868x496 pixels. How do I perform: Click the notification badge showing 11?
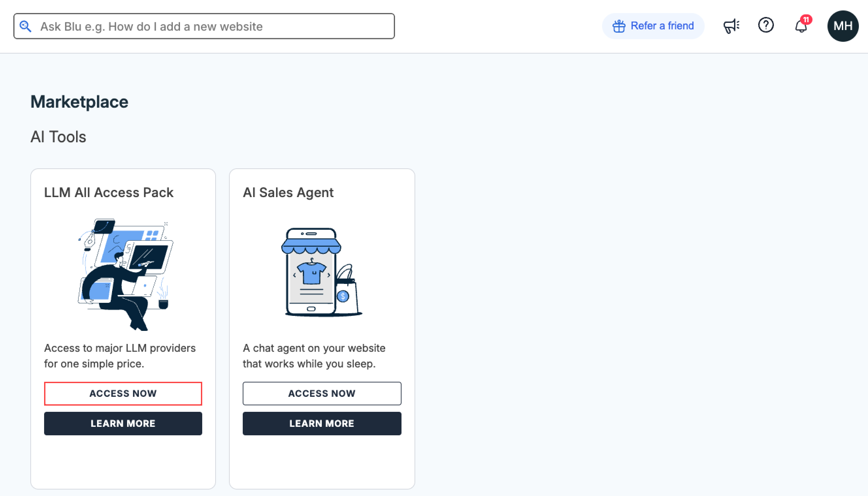807,20
